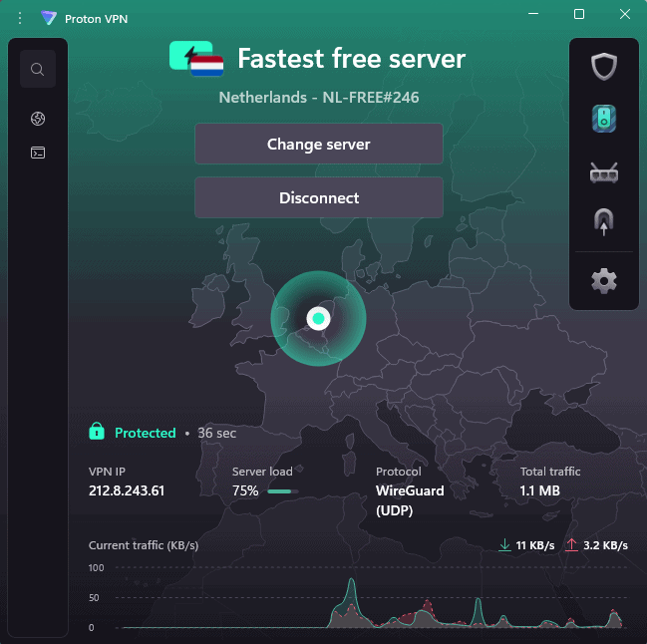Click the download speed arrow indicator
This screenshot has height=644, width=647.
click(505, 545)
